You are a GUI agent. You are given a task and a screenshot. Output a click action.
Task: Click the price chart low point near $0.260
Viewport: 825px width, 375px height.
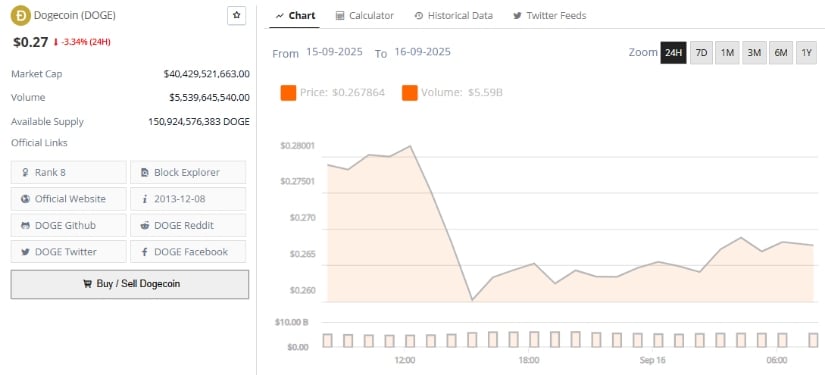tap(472, 300)
